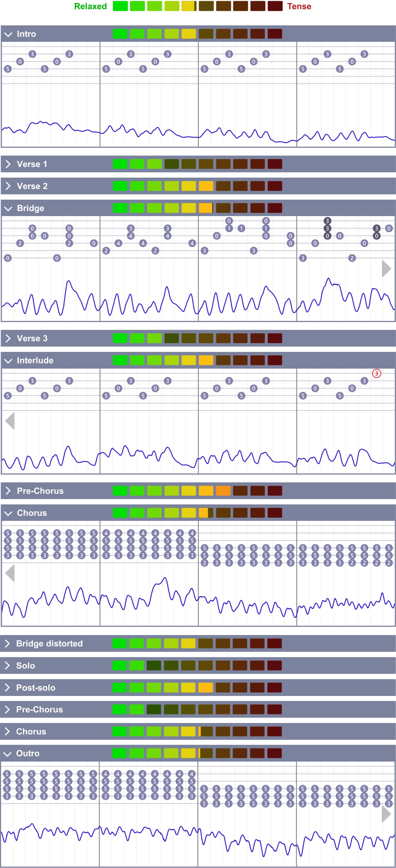Image resolution: width=396 pixels, height=868 pixels.
Task: Expand the Solo section
Action: pyautogui.click(x=8, y=666)
